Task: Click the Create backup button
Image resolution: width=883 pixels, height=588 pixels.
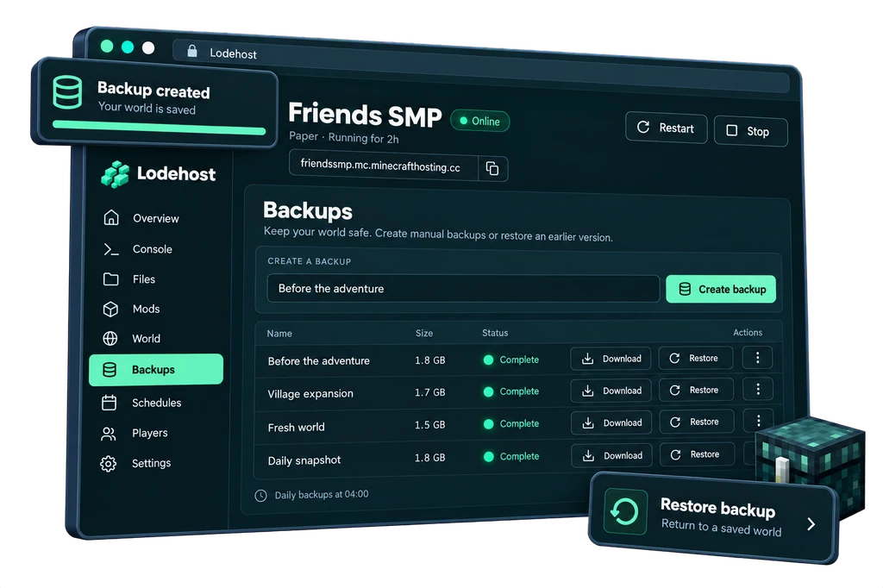Action: tap(721, 290)
